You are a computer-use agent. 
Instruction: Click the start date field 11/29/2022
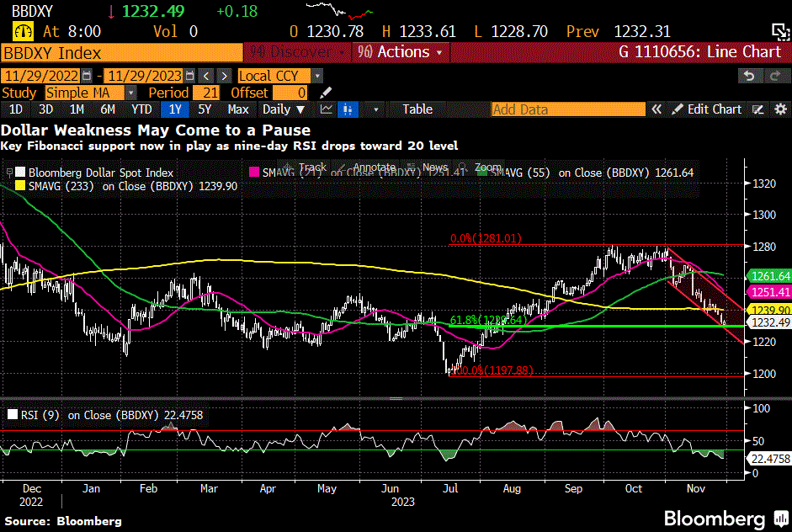[x=41, y=76]
